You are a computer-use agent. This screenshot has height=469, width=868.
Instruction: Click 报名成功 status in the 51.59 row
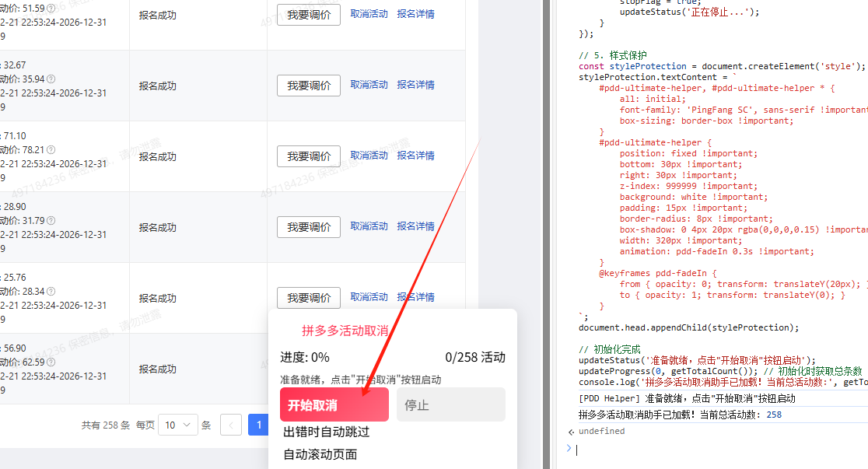click(158, 16)
